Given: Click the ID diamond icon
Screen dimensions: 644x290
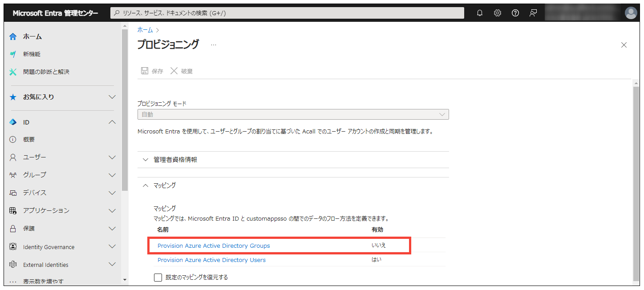Looking at the screenshot, I should coord(13,122).
